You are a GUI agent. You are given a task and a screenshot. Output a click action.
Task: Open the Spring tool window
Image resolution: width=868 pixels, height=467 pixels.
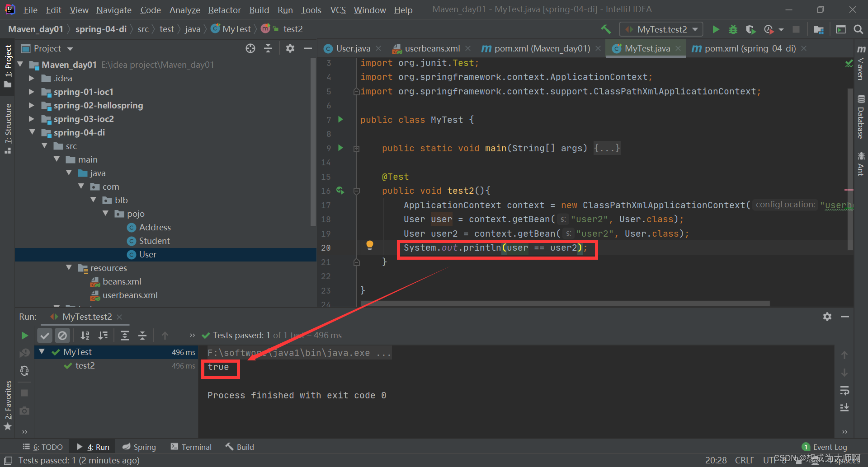coord(139,447)
